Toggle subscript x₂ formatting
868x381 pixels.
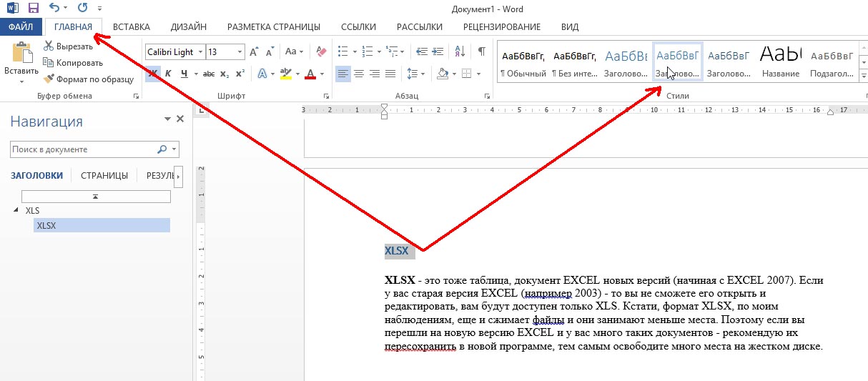(225, 74)
